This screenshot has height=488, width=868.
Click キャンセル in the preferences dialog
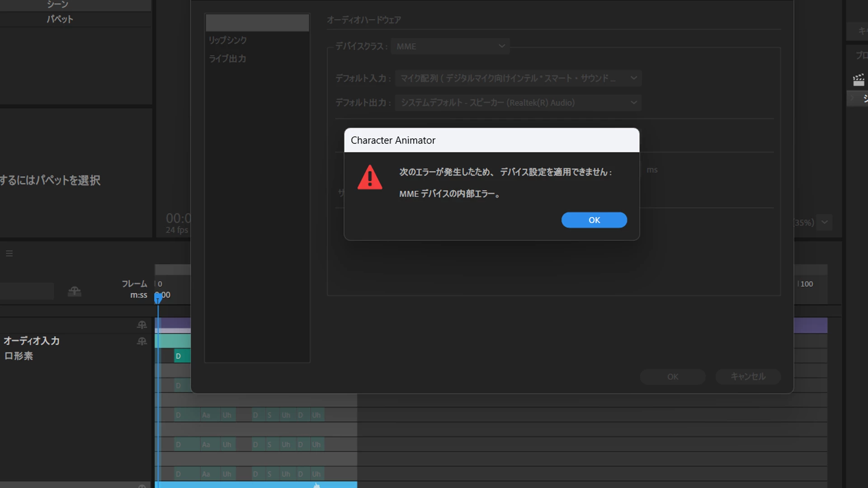(748, 376)
